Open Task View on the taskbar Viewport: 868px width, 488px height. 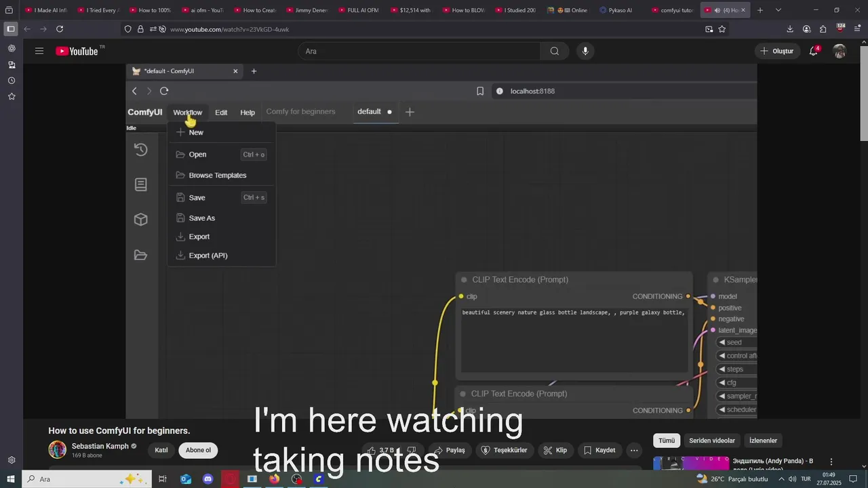[163, 479]
